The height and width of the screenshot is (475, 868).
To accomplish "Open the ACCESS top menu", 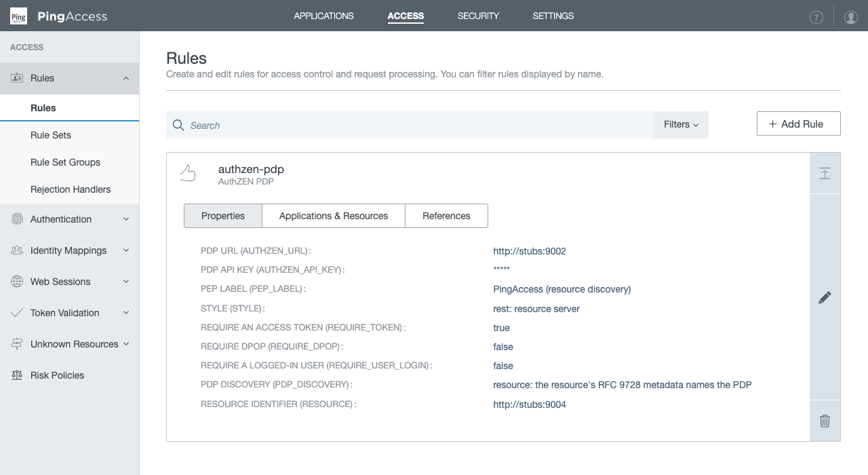I will [406, 16].
